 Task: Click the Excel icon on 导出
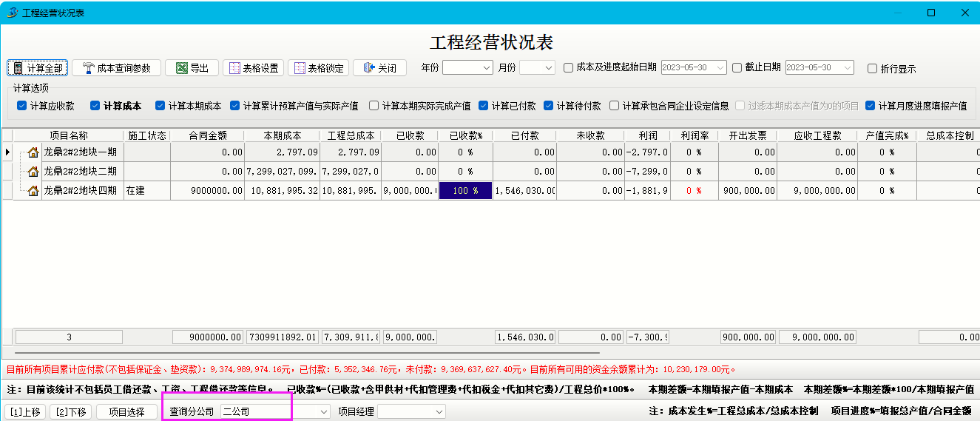click(x=181, y=68)
